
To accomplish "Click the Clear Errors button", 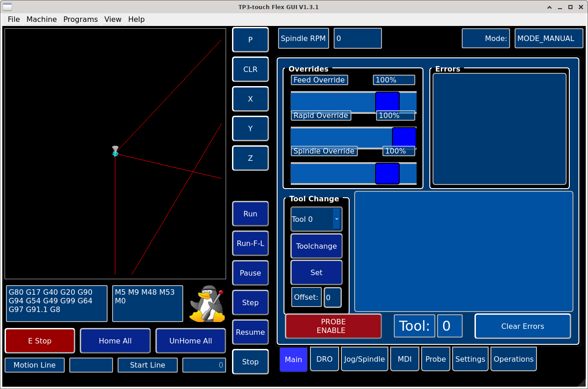I will click(522, 326).
